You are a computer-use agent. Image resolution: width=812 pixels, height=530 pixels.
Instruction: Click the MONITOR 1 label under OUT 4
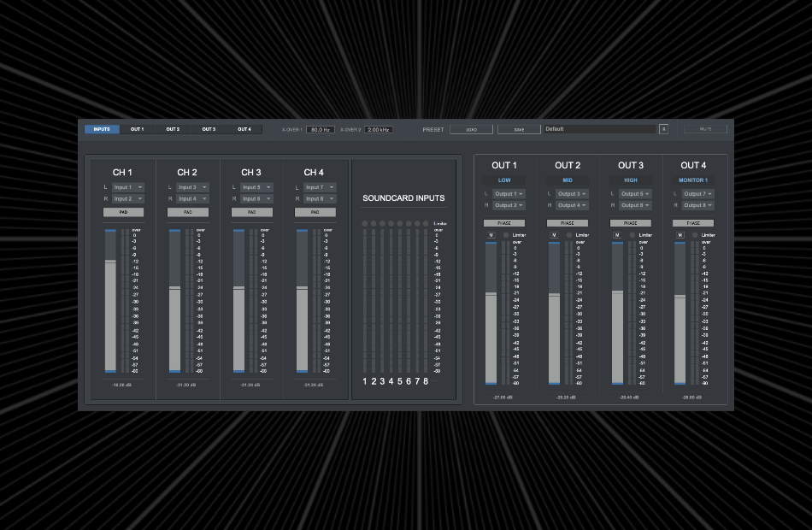693,180
